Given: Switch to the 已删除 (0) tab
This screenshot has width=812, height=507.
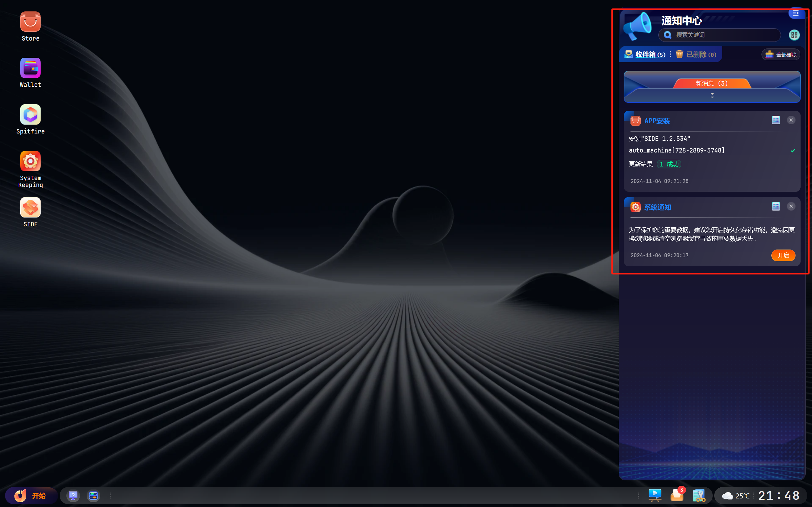Looking at the screenshot, I should [x=696, y=54].
